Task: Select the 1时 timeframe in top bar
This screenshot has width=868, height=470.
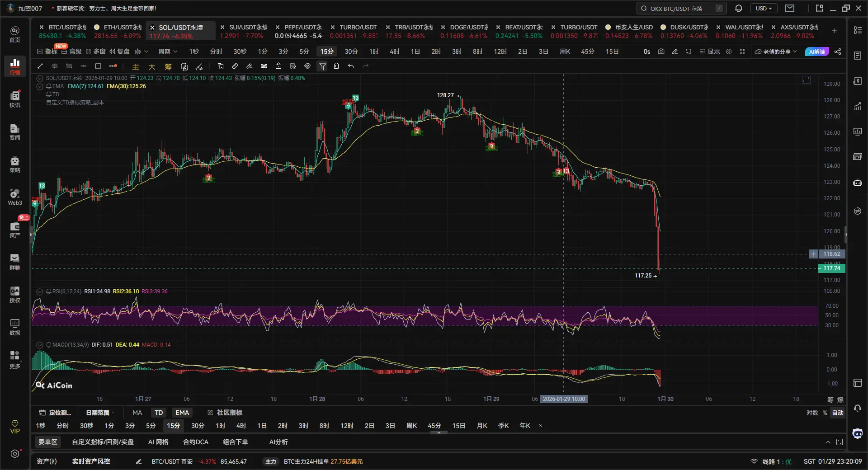Action: click(374, 52)
